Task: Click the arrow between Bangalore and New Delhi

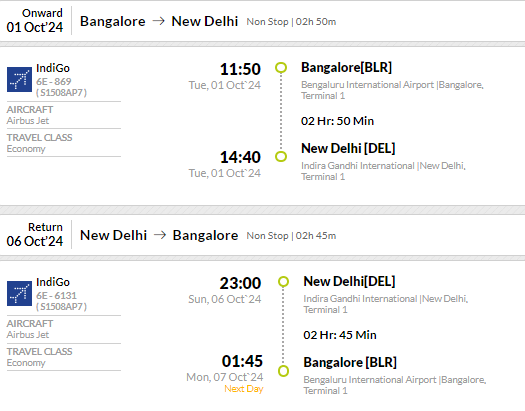Action: pyautogui.click(x=158, y=21)
